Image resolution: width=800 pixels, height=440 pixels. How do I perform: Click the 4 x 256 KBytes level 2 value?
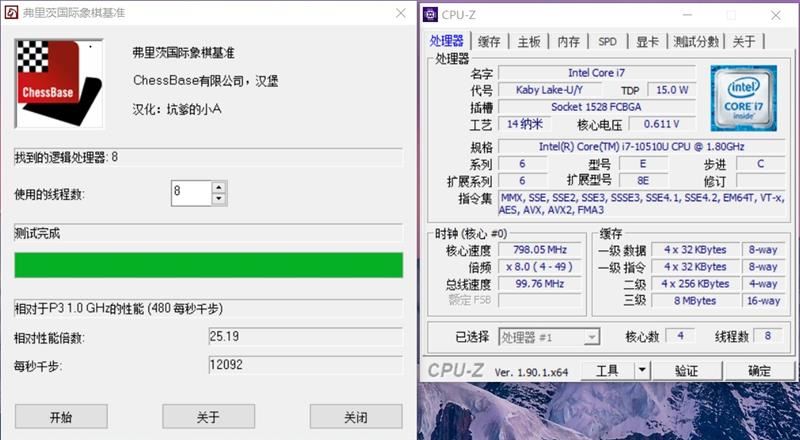[x=695, y=284]
